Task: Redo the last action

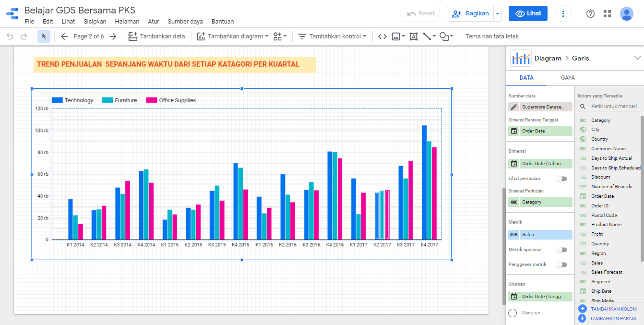Action: coord(24,36)
